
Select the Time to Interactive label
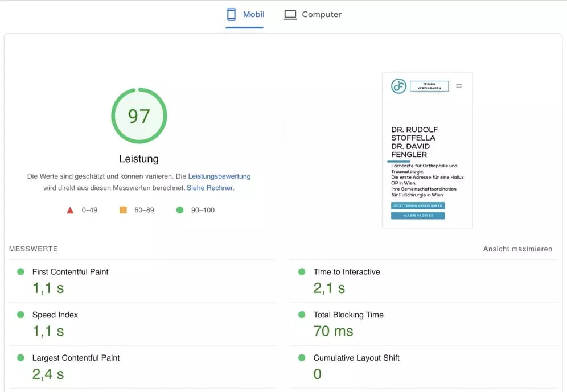[347, 272]
